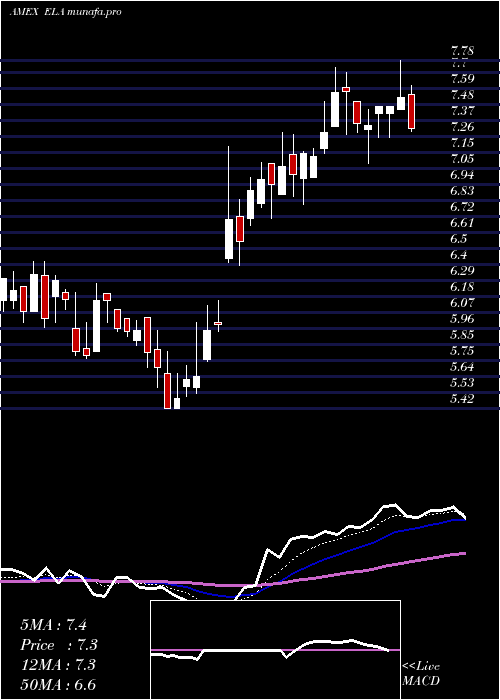Click the AMEX ELA munafa.pro chart title
This screenshot has width=500, height=700.
tap(65, 12)
